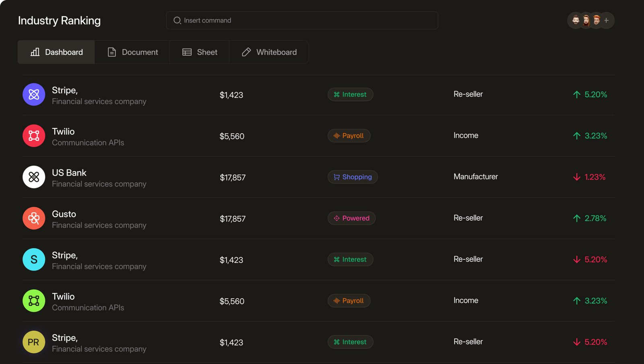
Task: Click the green up arrow next to 5.20%
Action: (x=577, y=95)
